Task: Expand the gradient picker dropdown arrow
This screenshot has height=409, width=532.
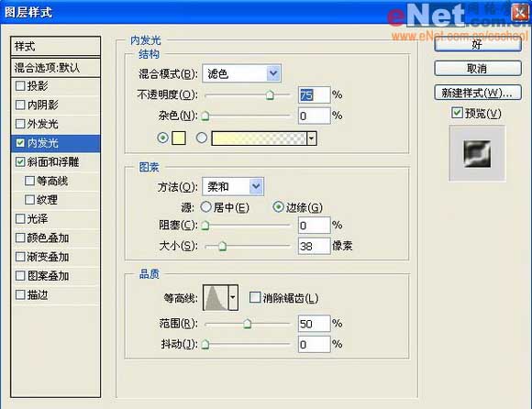Action: pyautogui.click(x=312, y=138)
